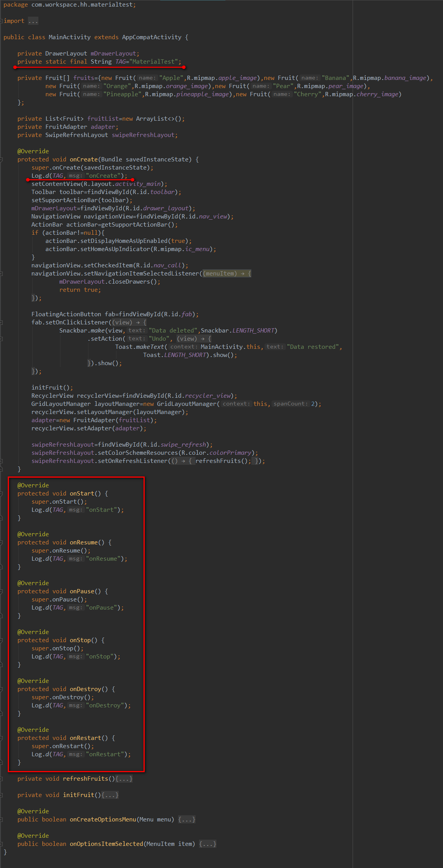This screenshot has width=443, height=868.
Task: Click FloatingActionButton type name
Action: 66,314
